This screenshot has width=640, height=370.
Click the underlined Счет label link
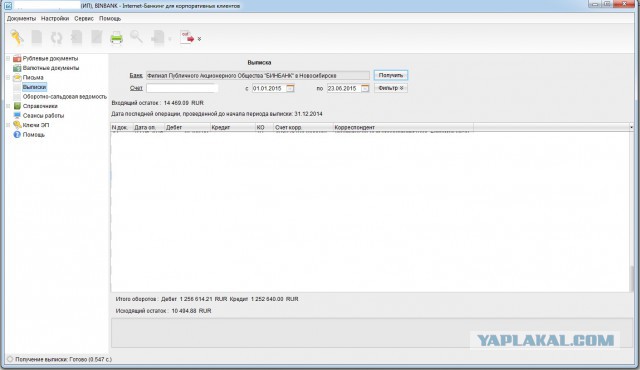point(136,88)
